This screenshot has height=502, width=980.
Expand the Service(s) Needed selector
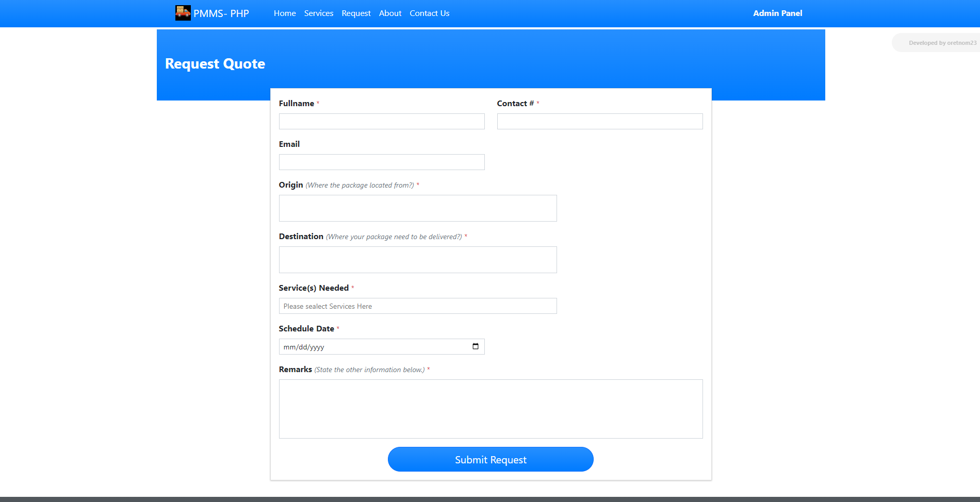(418, 306)
